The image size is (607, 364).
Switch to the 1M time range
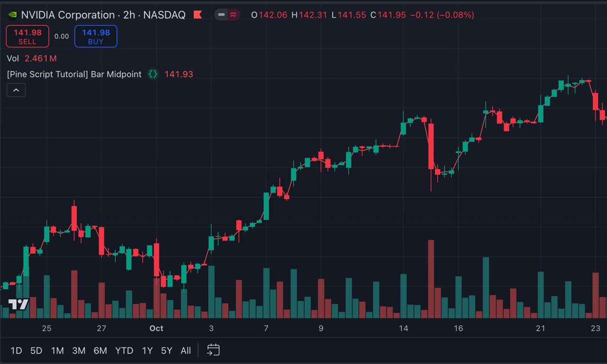57,351
